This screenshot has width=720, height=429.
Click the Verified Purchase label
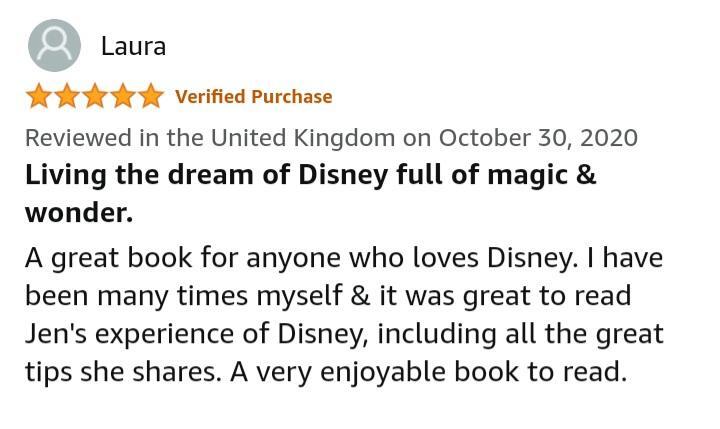pos(253,96)
